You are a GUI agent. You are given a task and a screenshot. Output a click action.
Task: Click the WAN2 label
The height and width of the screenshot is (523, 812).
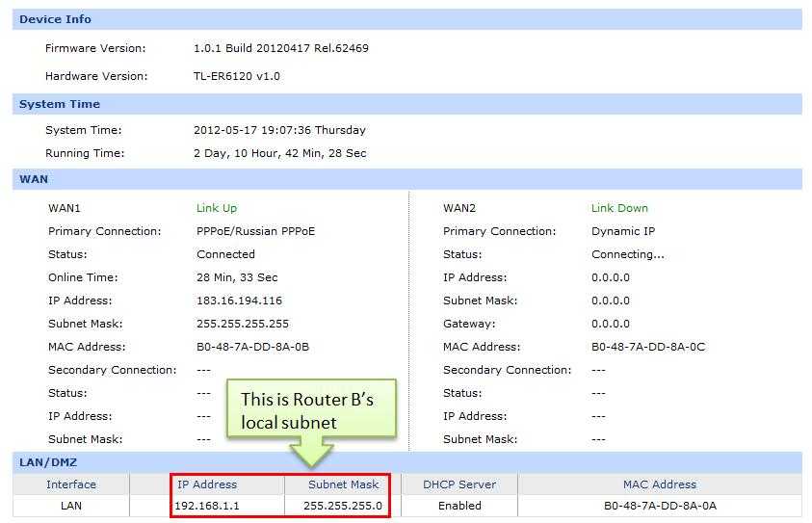(x=459, y=208)
